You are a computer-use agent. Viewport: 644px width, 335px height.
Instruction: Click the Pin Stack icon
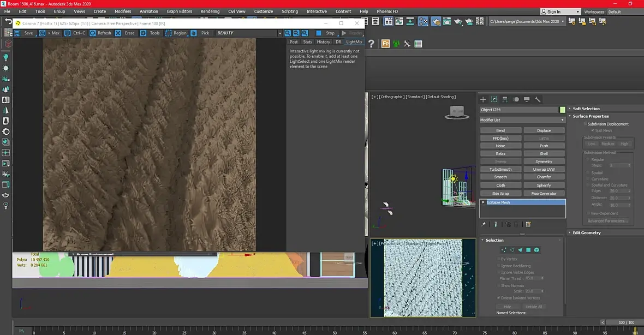(x=484, y=224)
